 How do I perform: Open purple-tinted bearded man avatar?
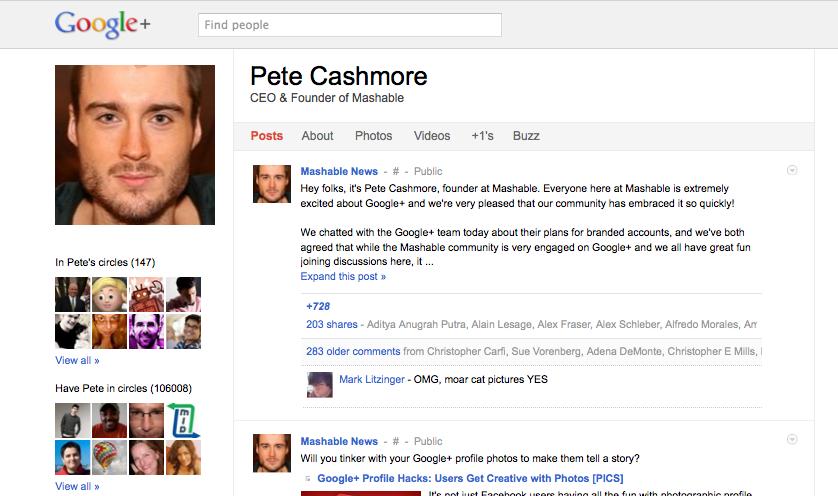click(x=146, y=331)
